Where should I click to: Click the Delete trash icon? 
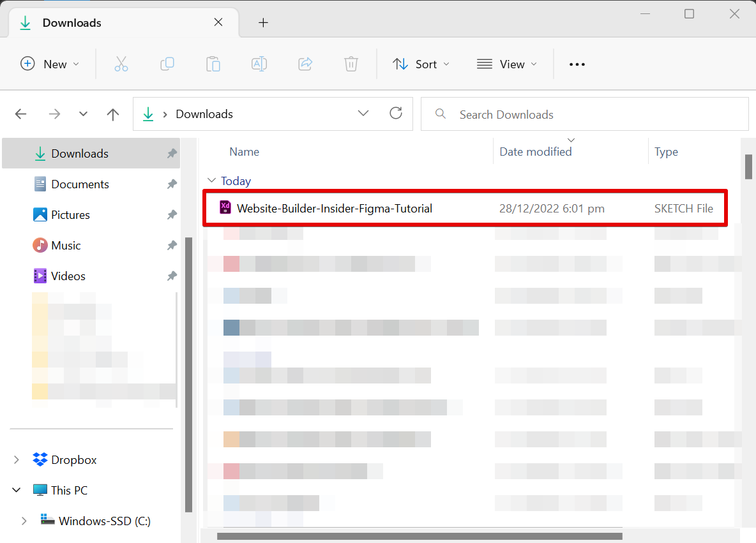[351, 64]
